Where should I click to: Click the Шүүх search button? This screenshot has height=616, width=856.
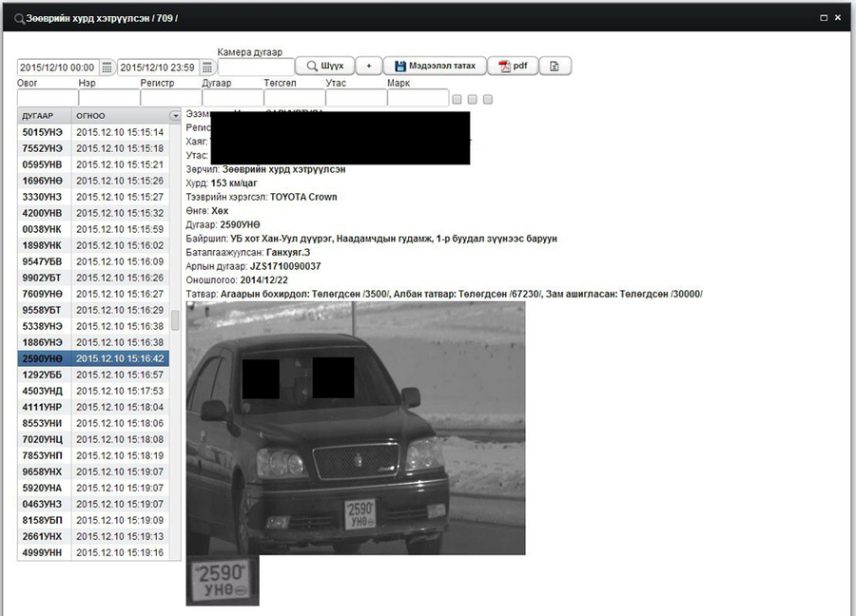324,66
